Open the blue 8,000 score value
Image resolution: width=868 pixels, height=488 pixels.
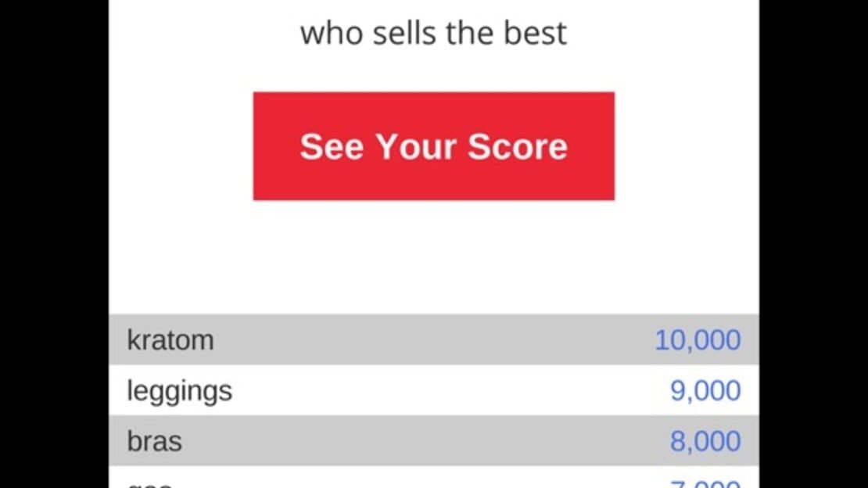pyautogui.click(x=705, y=441)
